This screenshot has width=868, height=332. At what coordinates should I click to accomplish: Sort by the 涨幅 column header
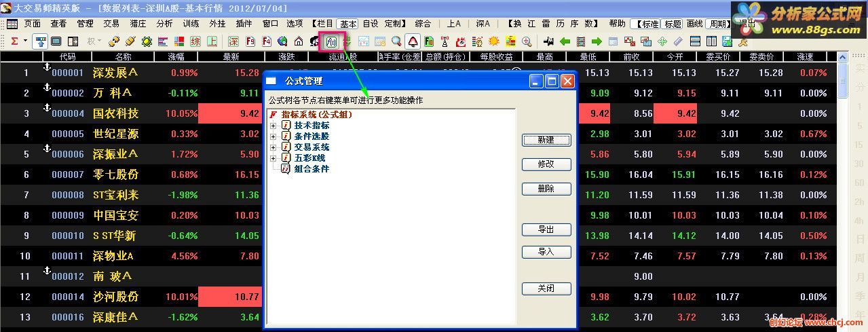[175, 57]
